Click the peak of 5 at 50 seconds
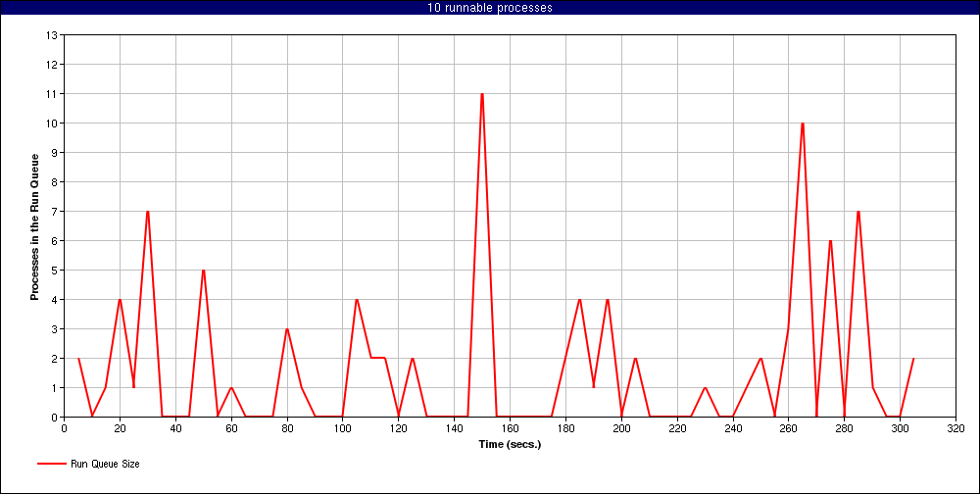 click(x=203, y=271)
